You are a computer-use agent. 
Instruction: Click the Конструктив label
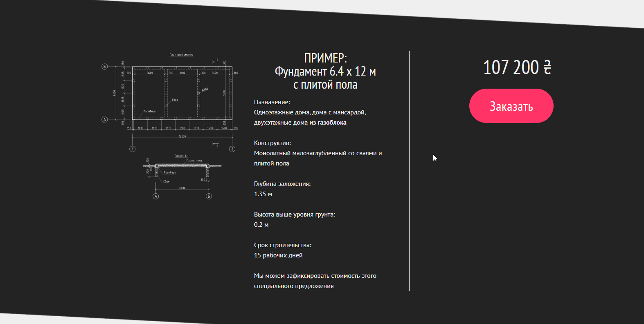tap(272, 143)
